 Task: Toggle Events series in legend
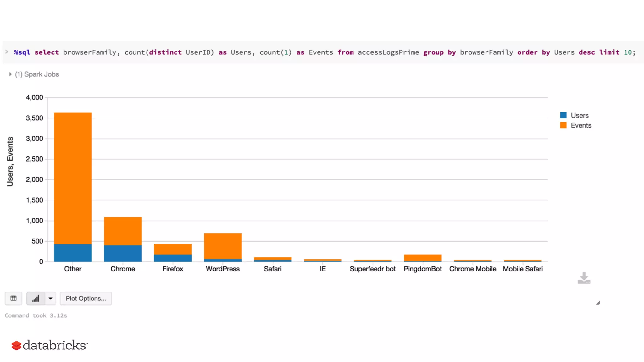(x=581, y=125)
